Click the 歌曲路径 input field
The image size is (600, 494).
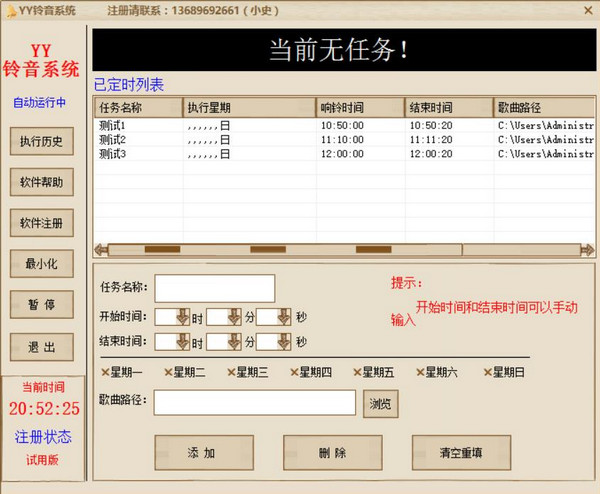point(254,403)
